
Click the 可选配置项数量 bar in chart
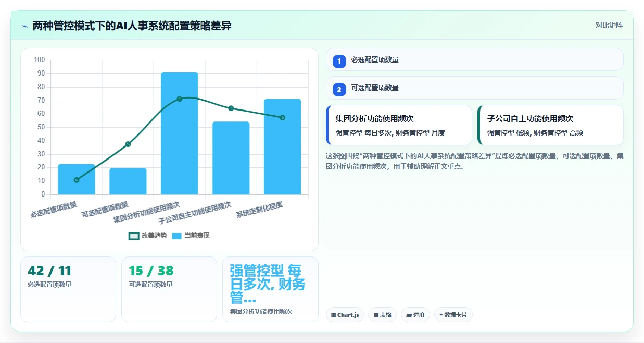[128, 181]
